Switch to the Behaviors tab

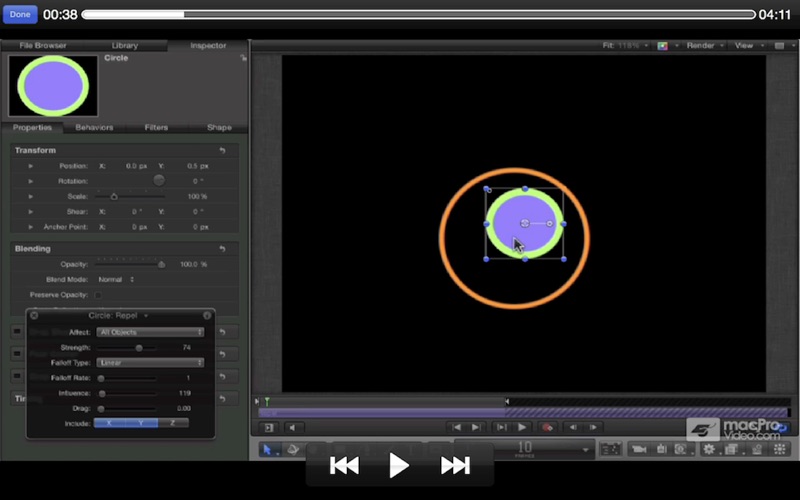tap(94, 128)
